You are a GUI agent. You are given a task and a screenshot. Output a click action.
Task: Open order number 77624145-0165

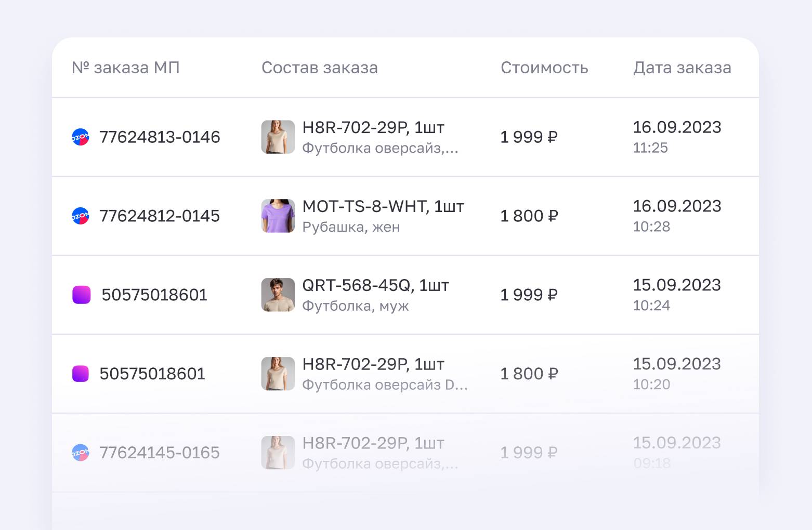tap(160, 453)
